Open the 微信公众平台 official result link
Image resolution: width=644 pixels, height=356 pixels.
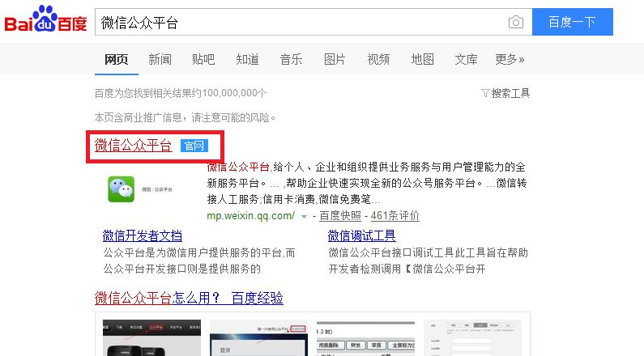point(133,146)
